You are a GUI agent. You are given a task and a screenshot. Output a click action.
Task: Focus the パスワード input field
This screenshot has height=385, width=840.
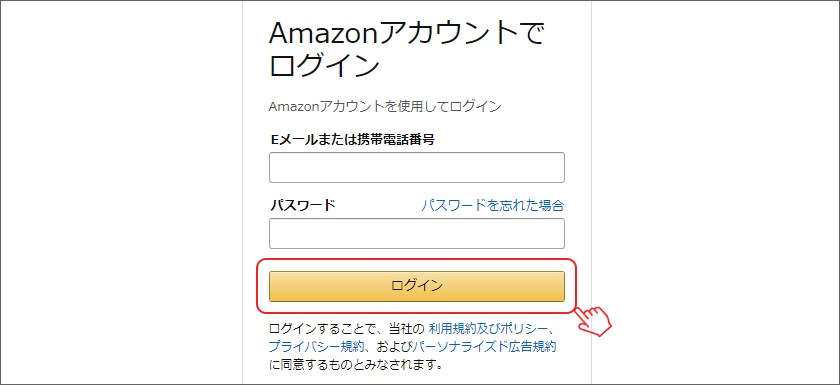click(417, 233)
